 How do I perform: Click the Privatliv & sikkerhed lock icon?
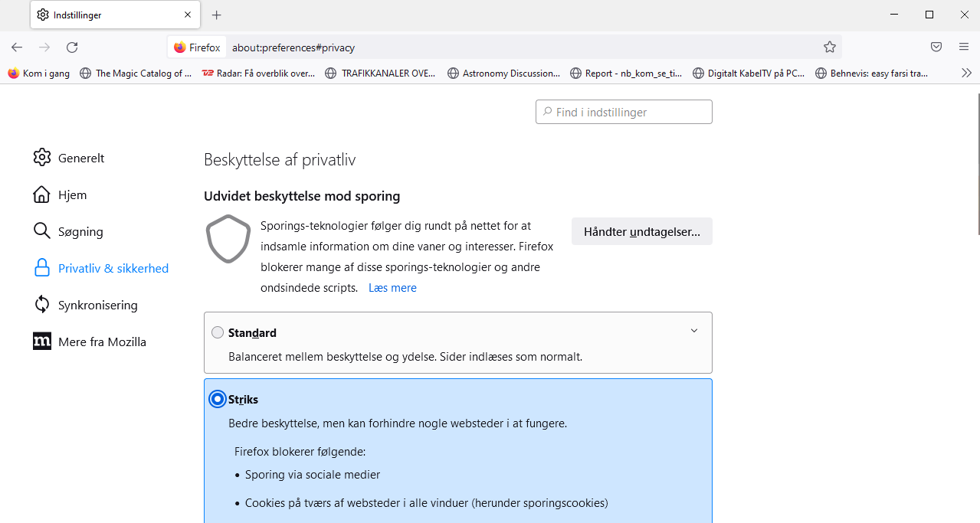click(x=42, y=268)
